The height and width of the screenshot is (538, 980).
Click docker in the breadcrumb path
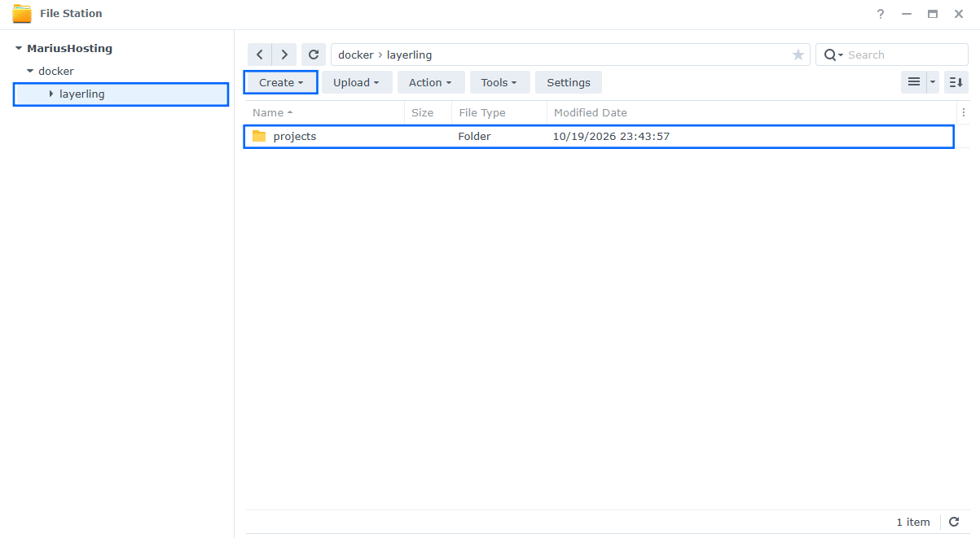pos(356,55)
